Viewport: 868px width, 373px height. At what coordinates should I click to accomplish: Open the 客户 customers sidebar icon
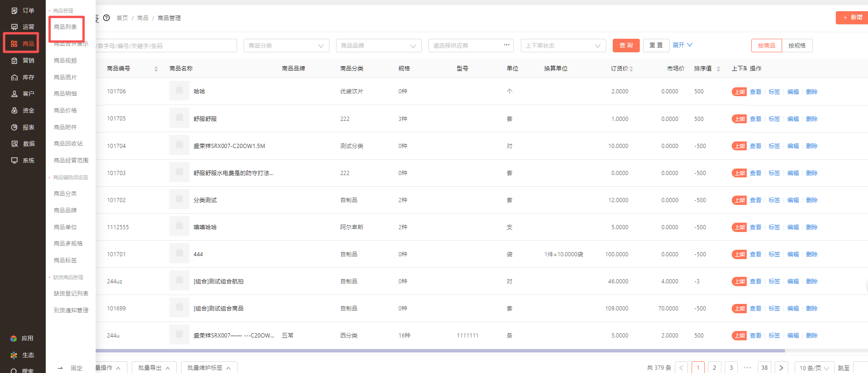point(14,94)
